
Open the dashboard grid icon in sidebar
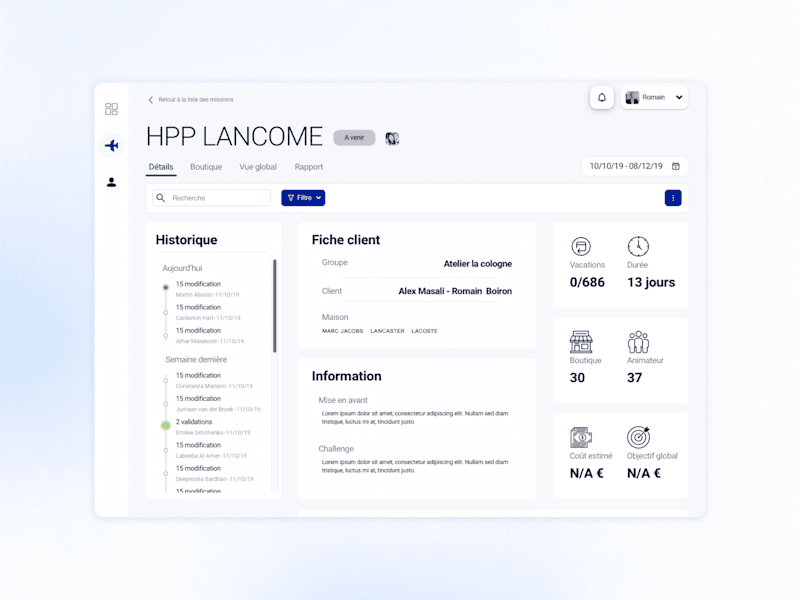tap(111, 109)
